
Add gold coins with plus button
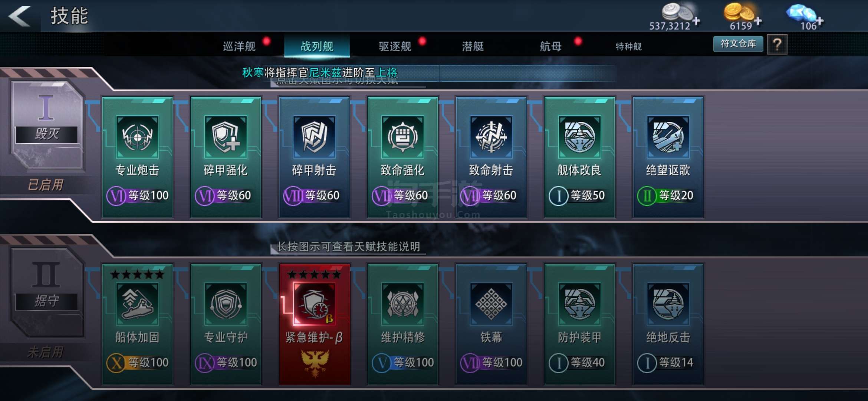pos(758,21)
